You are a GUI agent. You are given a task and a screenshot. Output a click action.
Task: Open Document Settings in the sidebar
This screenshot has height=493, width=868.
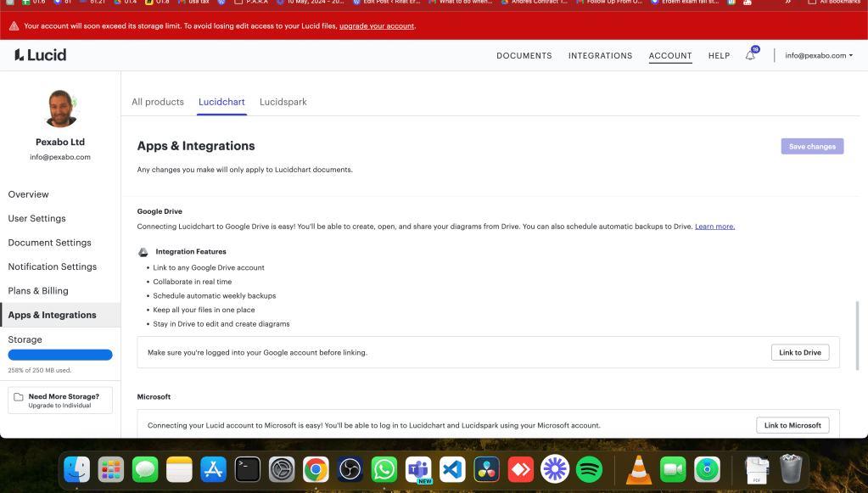[49, 243]
